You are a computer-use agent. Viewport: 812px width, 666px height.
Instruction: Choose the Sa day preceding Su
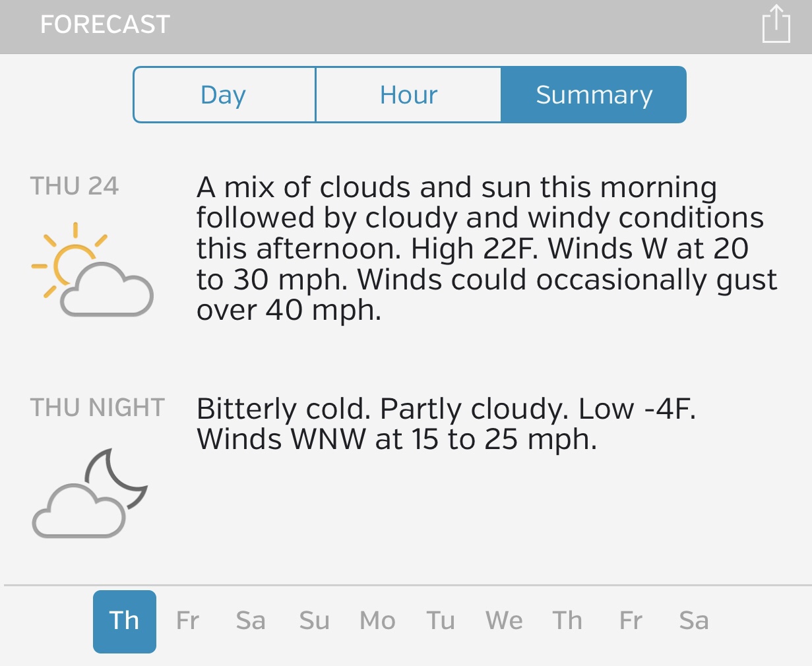(251, 621)
